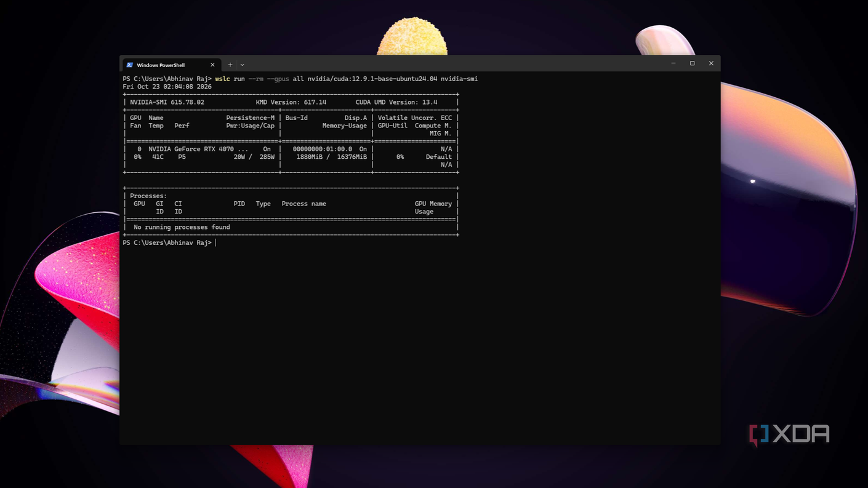The width and height of the screenshot is (868, 488).
Task: Click the "Memory-Usage" header
Action: (345, 126)
